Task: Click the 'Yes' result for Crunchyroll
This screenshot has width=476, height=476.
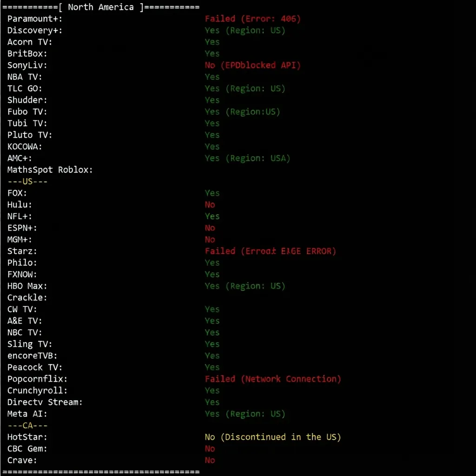Action: tap(212, 390)
